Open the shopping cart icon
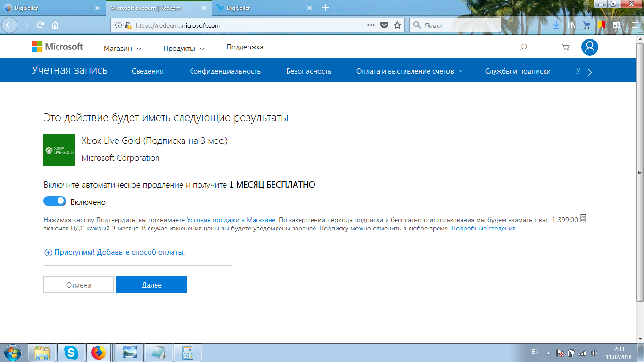This screenshot has width=644, height=362. (x=566, y=48)
